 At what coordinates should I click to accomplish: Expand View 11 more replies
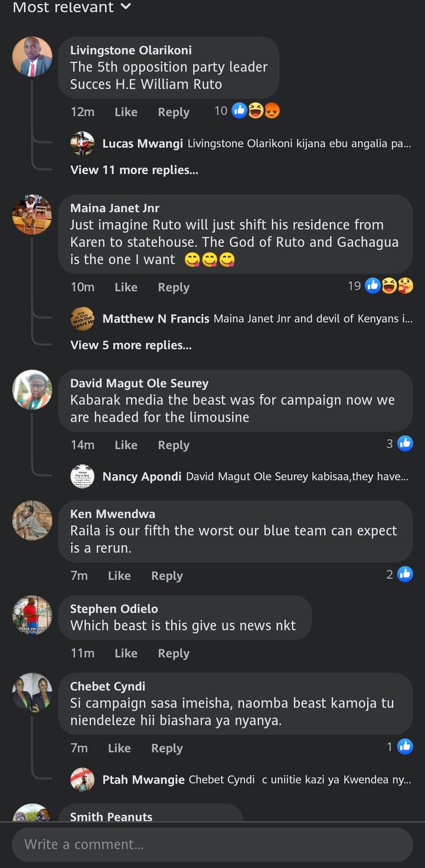pyautogui.click(x=134, y=170)
